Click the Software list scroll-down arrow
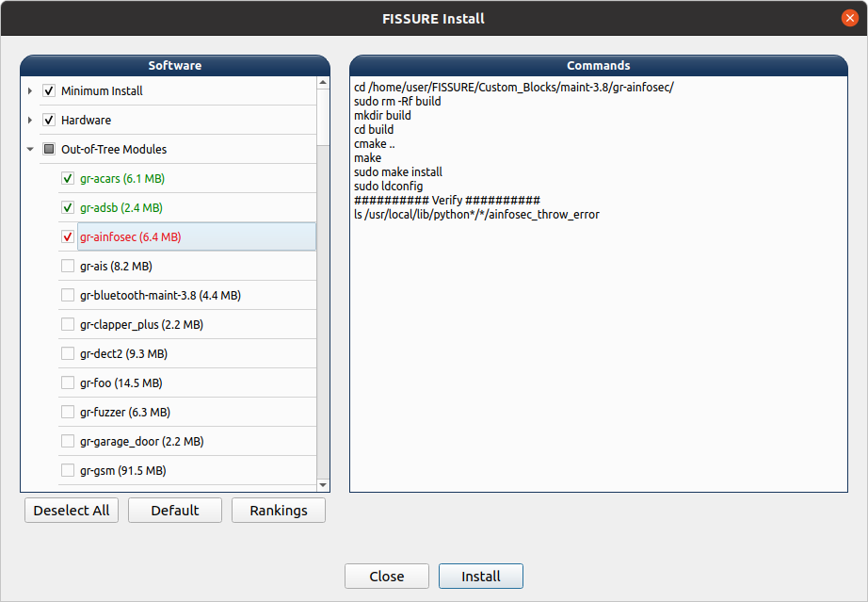This screenshot has width=868, height=602. [323, 485]
